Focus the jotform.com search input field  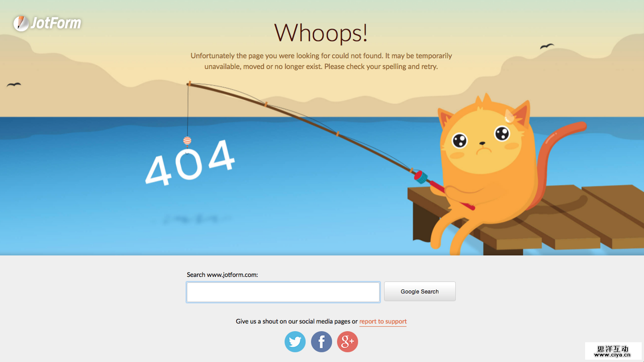pyautogui.click(x=283, y=292)
